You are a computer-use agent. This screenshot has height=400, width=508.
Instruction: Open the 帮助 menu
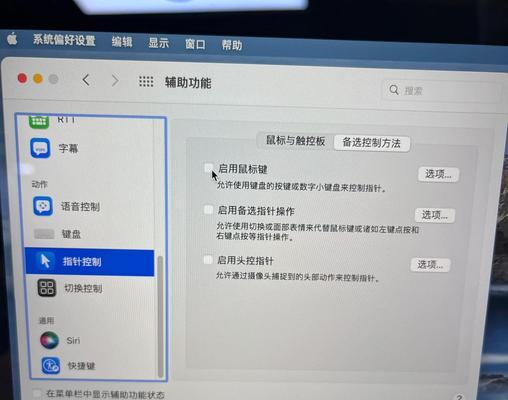232,45
